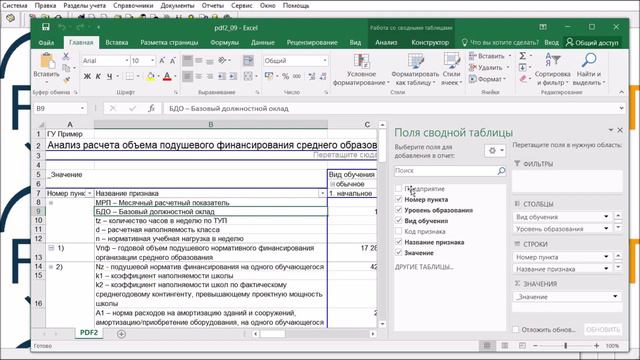This screenshot has width=640, height=360.
Task: Open the Конструктор pivot tools tab
Action: point(430,42)
